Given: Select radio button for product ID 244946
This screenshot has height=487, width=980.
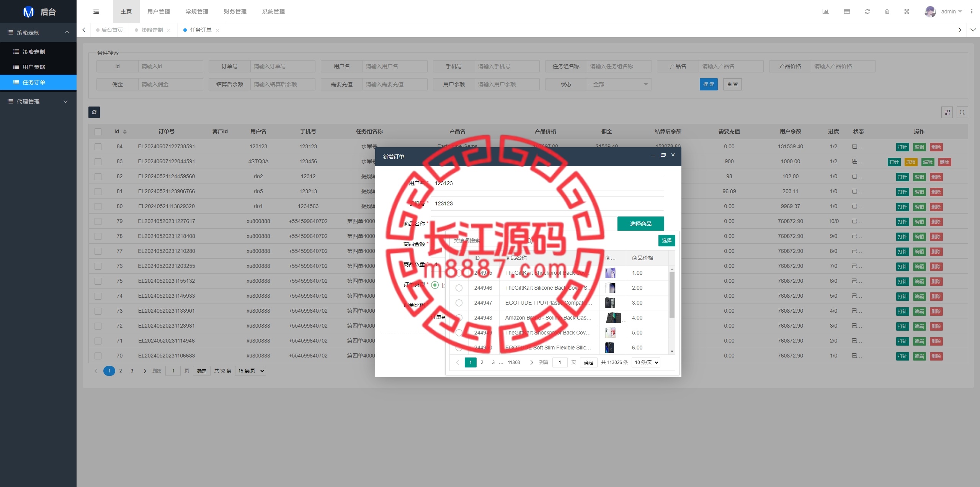Looking at the screenshot, I should coord(460,287).
